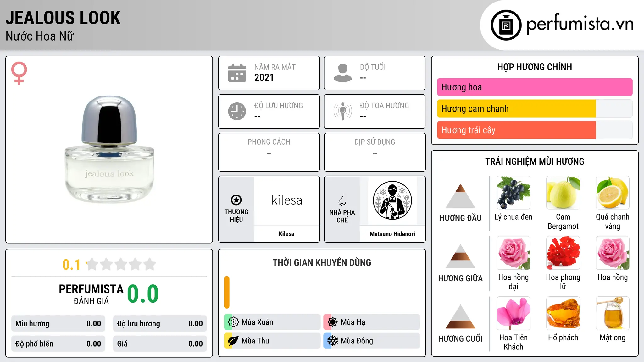Image resolution: width=644 pixels, height=362 pixels.
Task: Click the sillage icon beside Độ toả hương
Action: tap(343, 111)
